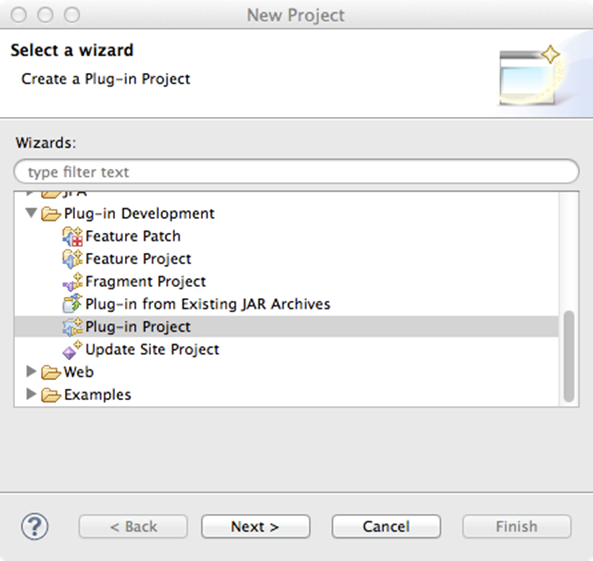The image size is (593, 561).
Task: Click the Plug-in Project icon
Action: click(72, 327)
